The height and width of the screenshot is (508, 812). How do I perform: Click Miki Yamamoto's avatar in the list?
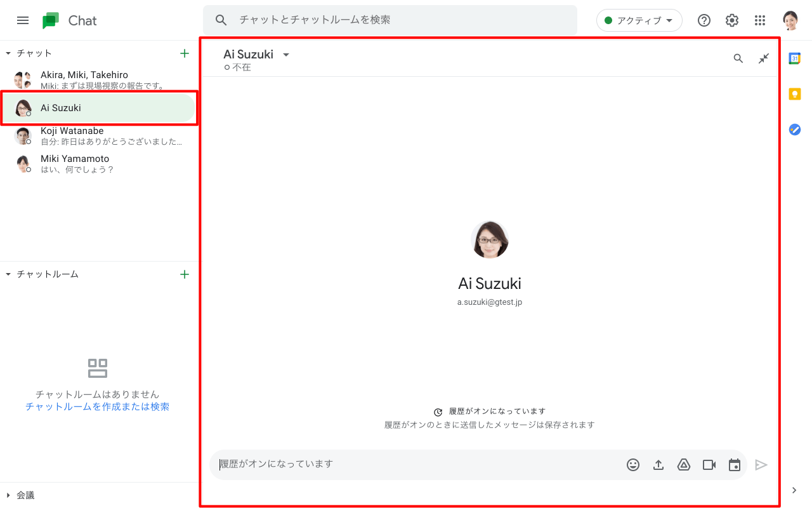23,164
